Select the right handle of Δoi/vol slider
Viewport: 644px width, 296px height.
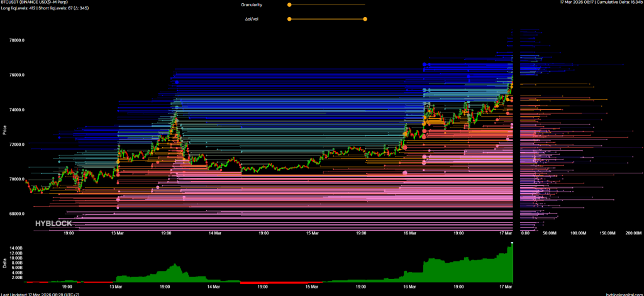point(365,19)
